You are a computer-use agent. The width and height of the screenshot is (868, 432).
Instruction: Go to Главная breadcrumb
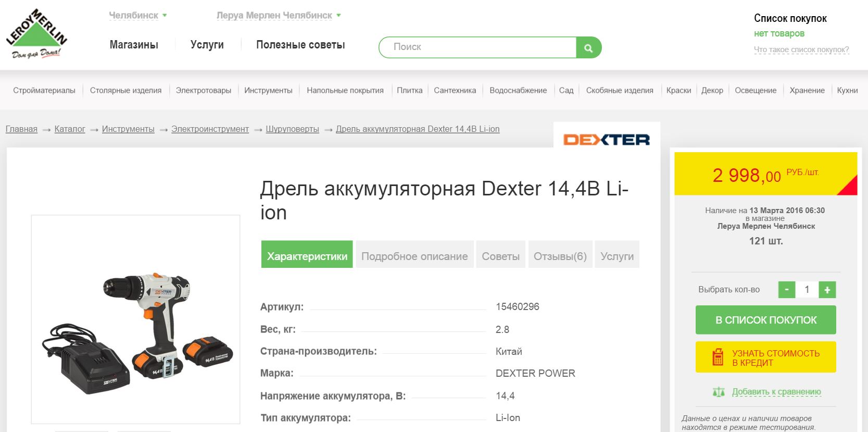coord(21,129)
